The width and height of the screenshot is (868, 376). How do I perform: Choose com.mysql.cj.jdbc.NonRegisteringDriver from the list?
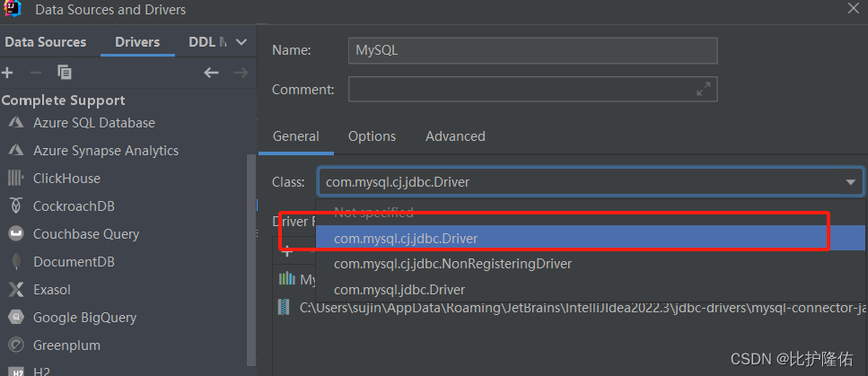click(590, 264)
